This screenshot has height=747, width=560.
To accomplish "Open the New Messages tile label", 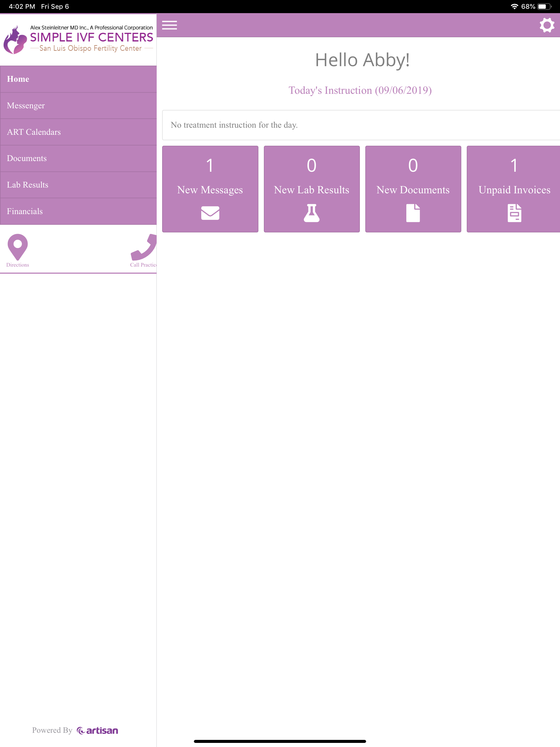I will 210,190.
